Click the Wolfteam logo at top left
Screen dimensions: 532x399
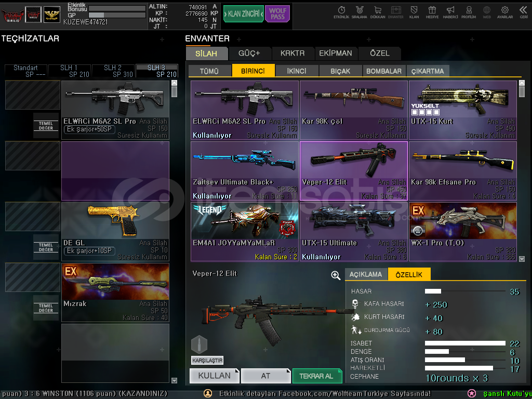[x=12, y=15]
